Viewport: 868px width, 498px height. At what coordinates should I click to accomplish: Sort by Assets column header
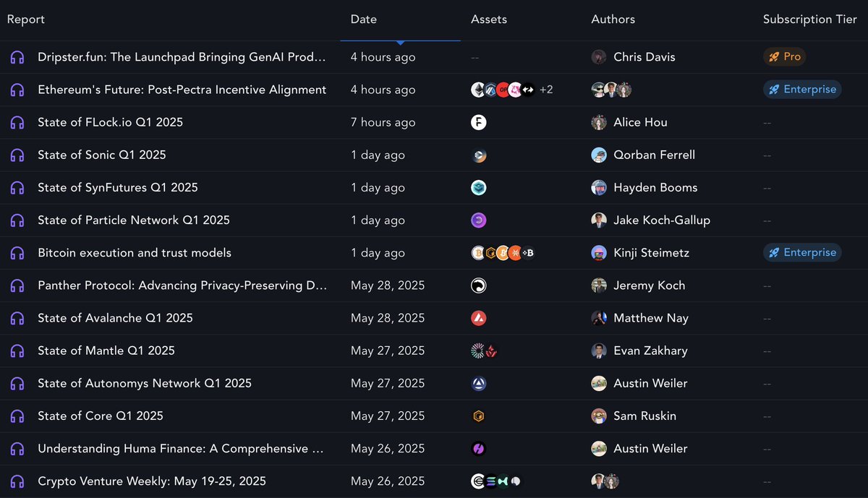[x=489, y=20]
